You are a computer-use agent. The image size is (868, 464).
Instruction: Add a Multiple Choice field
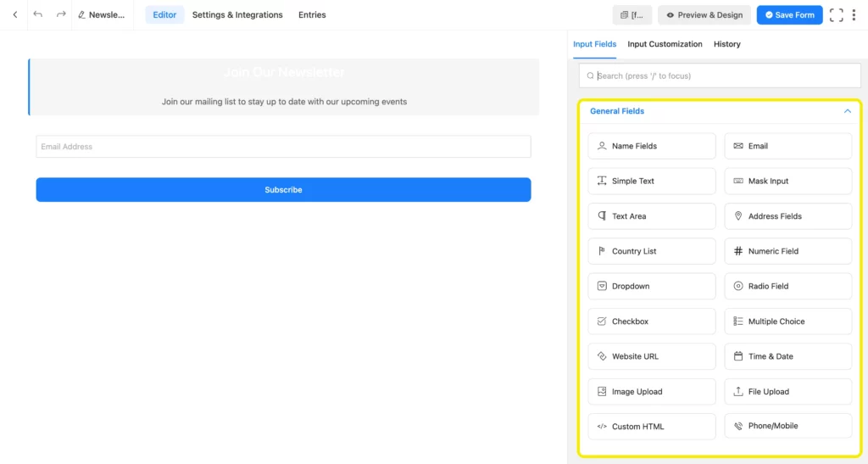[x=787, y=321]
